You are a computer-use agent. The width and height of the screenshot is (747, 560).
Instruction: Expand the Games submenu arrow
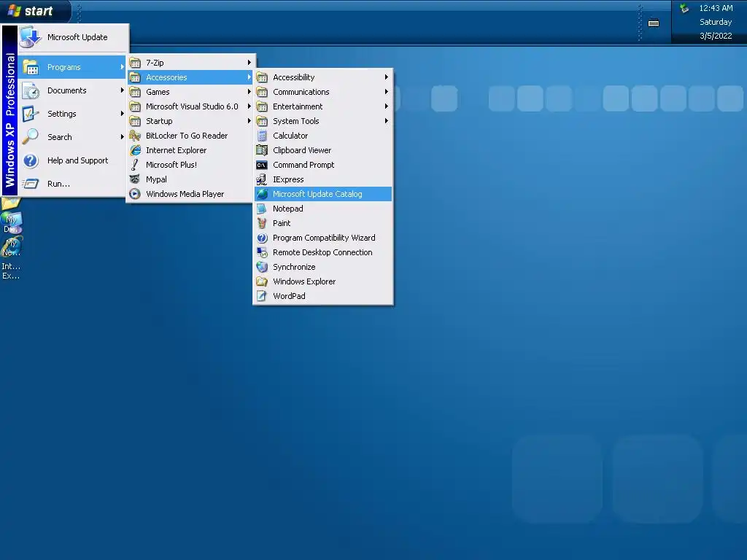click(x=249, y=92)
